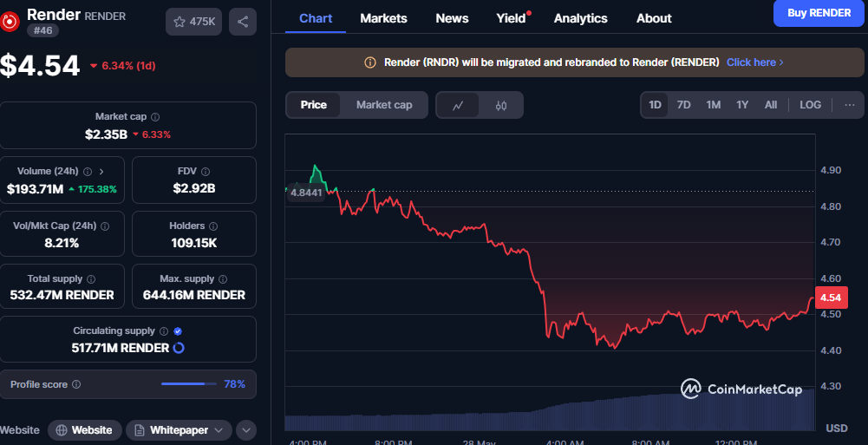The width and height of the screenshot is (868, 445).
Task: Open the Website link button
Action: coord(85,430)
